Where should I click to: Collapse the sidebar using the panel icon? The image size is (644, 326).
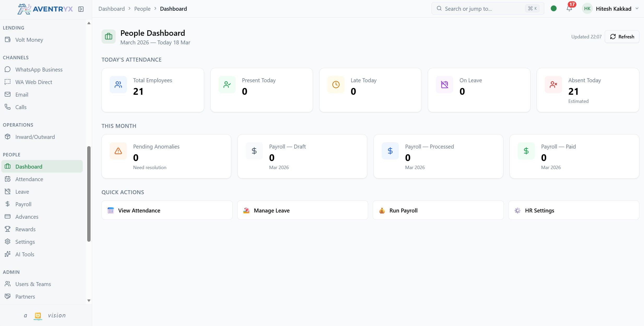point(81,9)
